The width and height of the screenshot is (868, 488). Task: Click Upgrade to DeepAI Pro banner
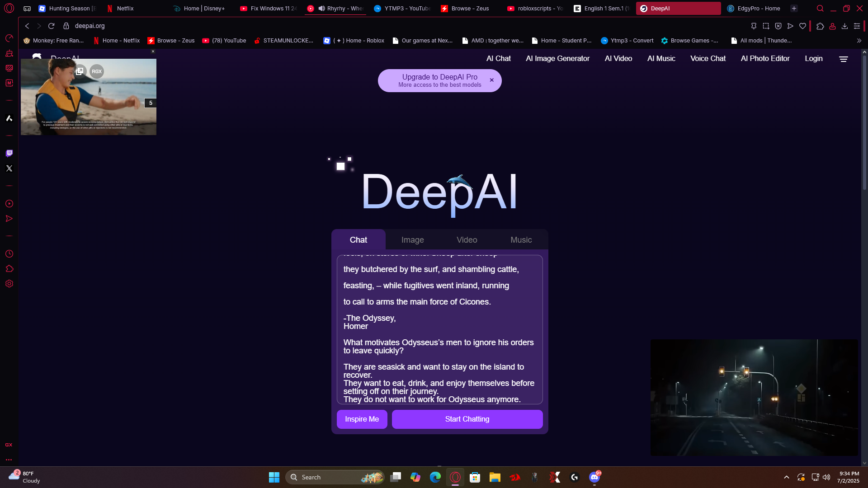tap(440, 80)
